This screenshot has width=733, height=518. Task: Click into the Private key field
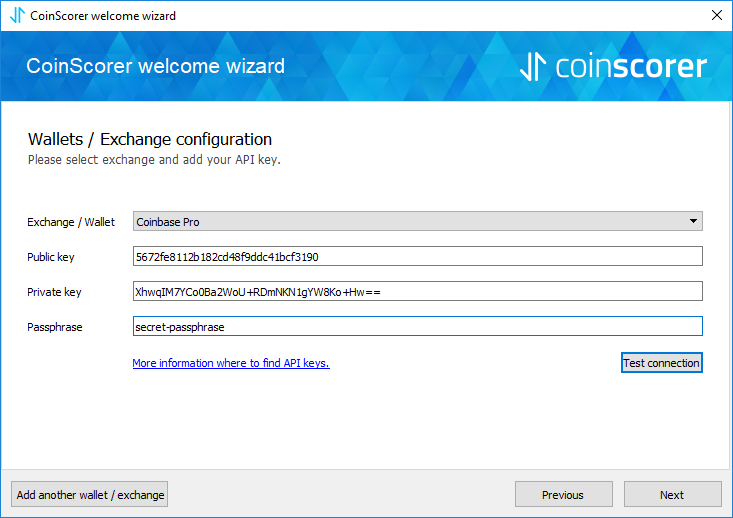click(x=417, y=291)
